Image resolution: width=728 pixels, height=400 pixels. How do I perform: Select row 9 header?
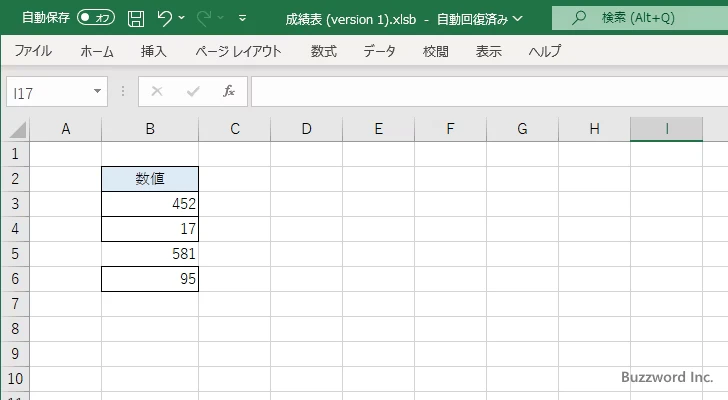15,354
